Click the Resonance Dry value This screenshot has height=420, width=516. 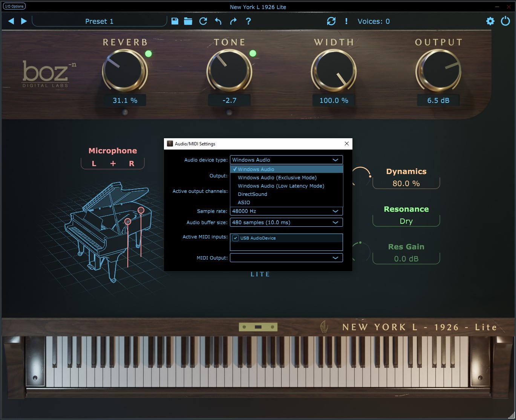point(406,221)
